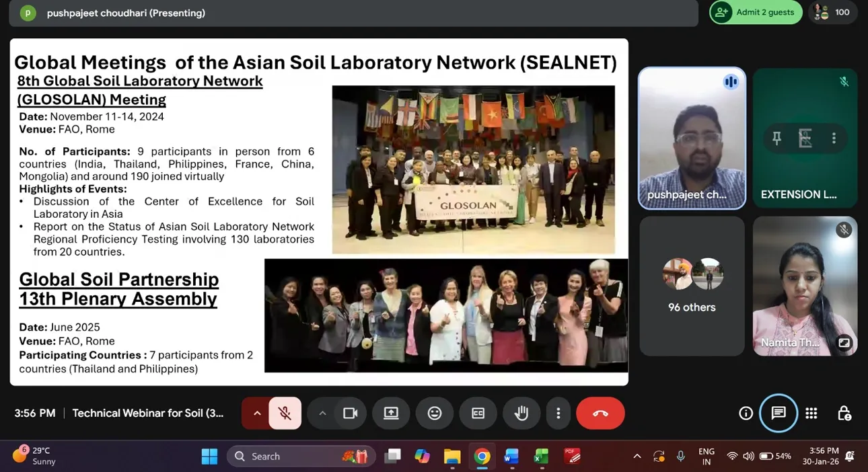Open the emoji reactions picker
The width and height of the screenshot is (868, 472).
[x=435, y=414]
